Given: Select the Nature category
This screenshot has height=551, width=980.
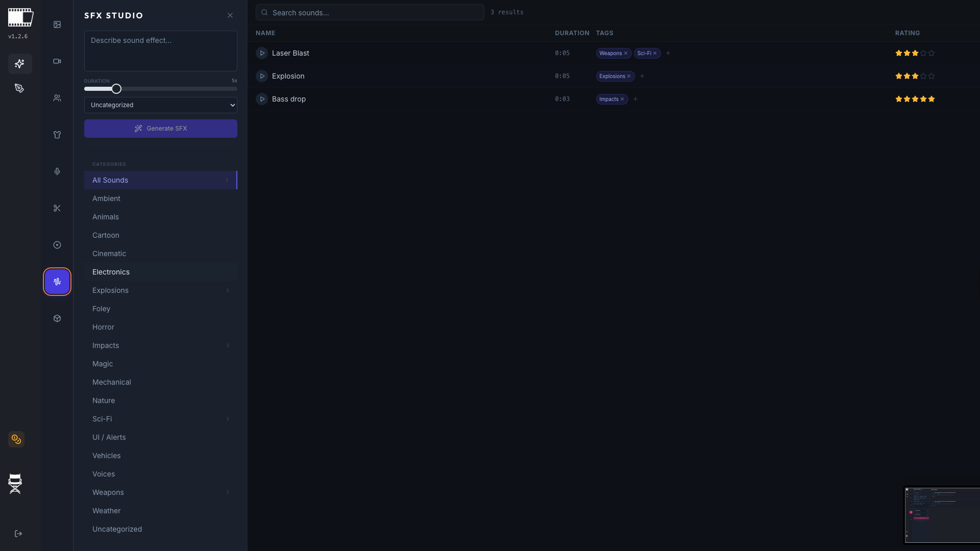Looking at the screenshot, I should [161, 400].
